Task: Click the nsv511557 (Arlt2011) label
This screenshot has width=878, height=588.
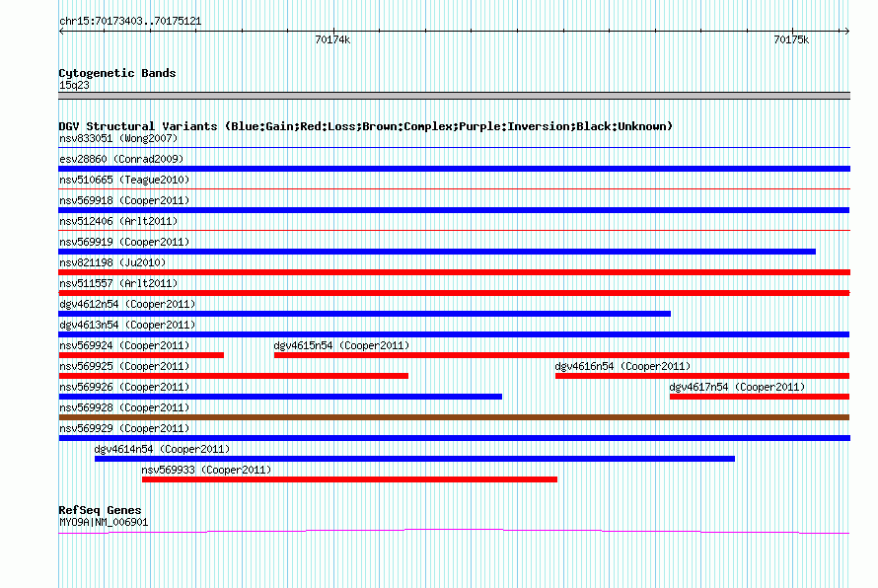Action: 118,283
